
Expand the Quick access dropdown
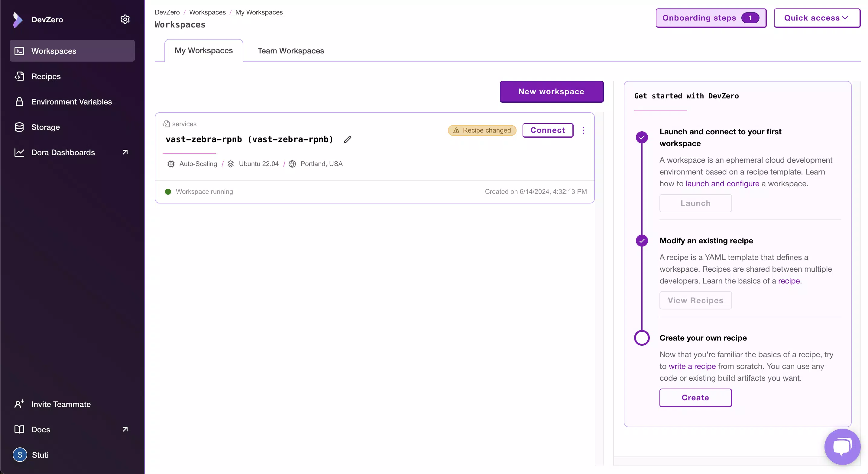817,18
